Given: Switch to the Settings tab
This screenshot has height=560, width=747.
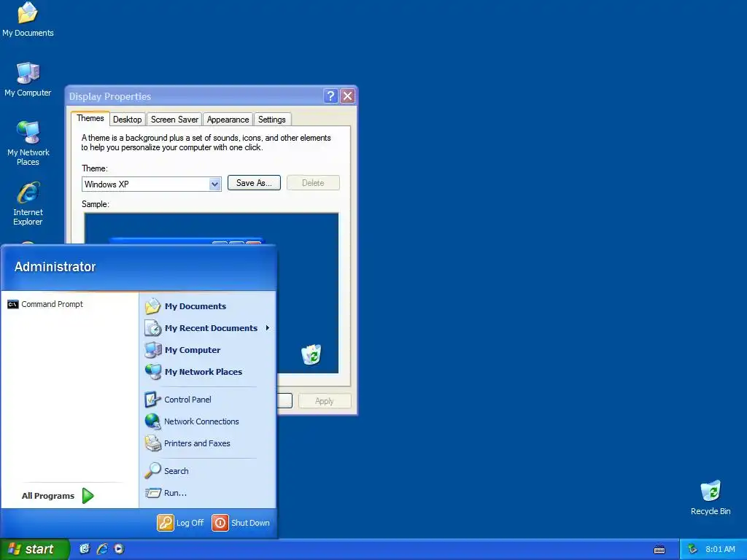Looking at the screenshot, I should [x=271, y=120].
